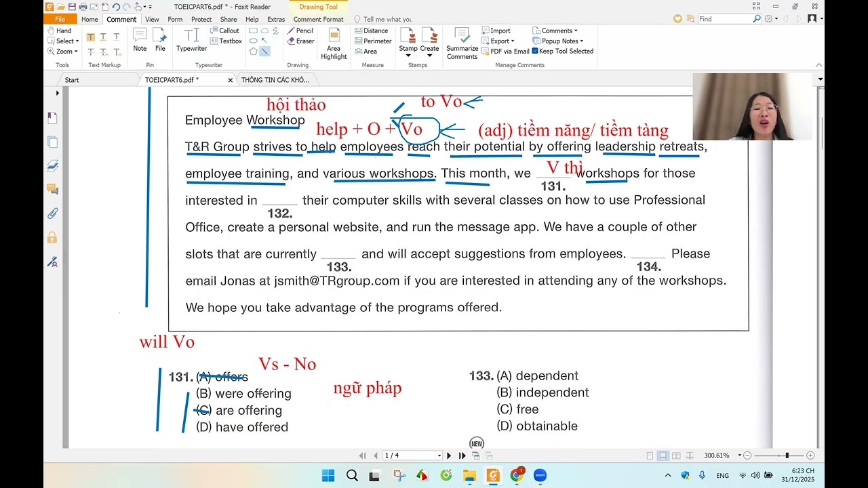Select the Polygon shape tool
Screen dimensions: 868x488
click(x=253, y=51)
